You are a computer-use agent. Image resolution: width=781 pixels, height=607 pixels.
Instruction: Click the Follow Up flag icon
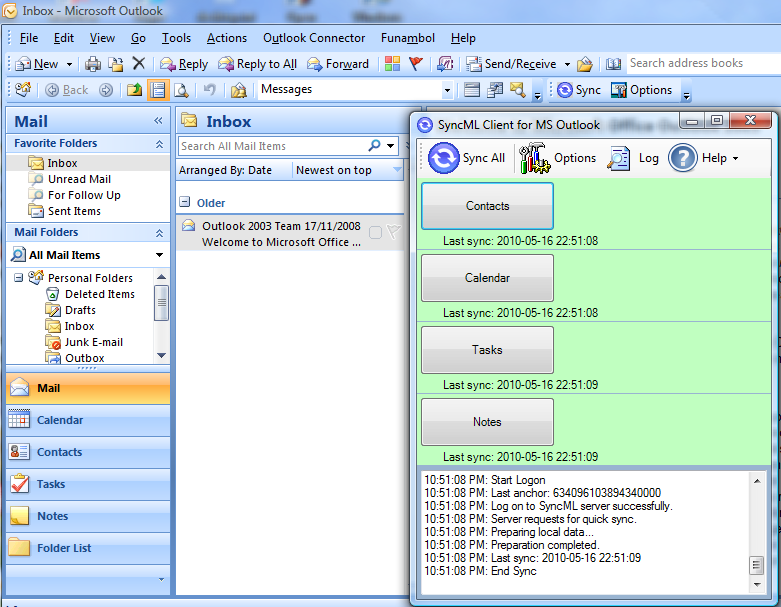point(416,64)
